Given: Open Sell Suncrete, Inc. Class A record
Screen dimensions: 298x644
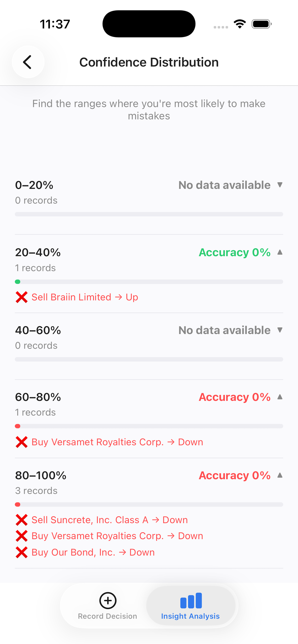Looking at the screenshot, I should [x=110, y=520].
